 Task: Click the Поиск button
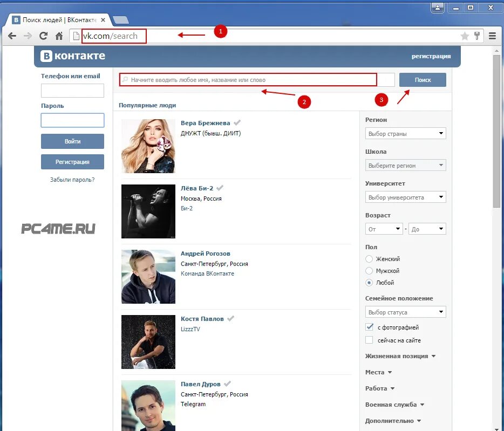pos(423,80)
